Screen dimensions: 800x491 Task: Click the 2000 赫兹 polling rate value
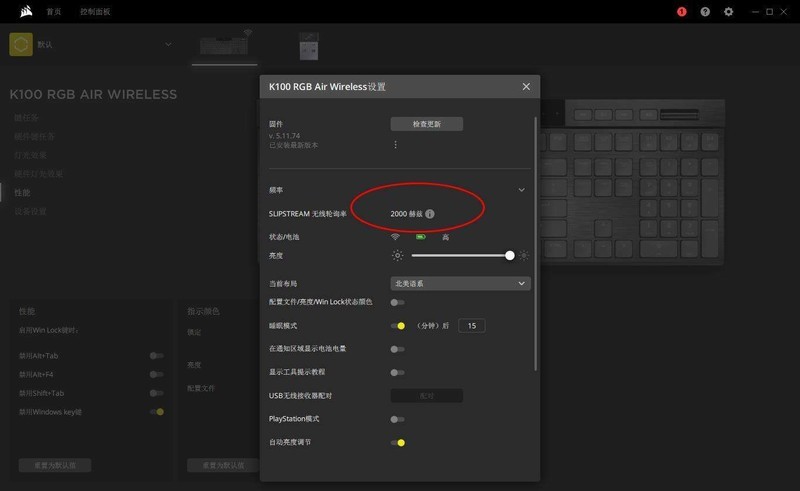[x=407, y=214]
